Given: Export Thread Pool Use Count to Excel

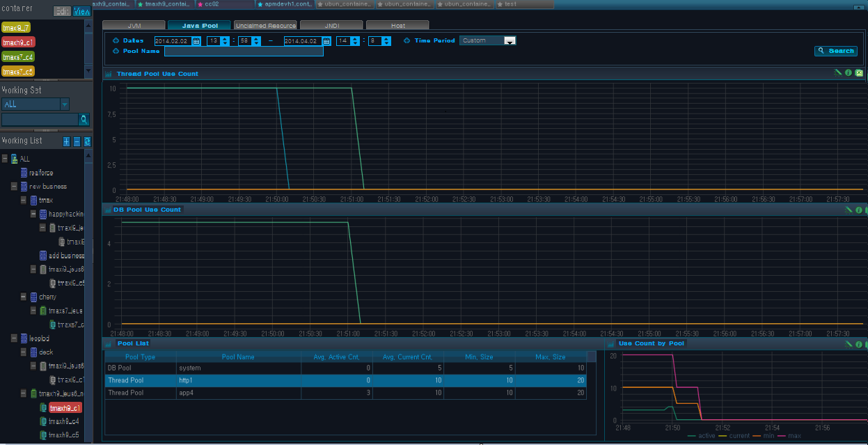Looking at the screenshot, I should pyautogui.click(x=859, y=73).
